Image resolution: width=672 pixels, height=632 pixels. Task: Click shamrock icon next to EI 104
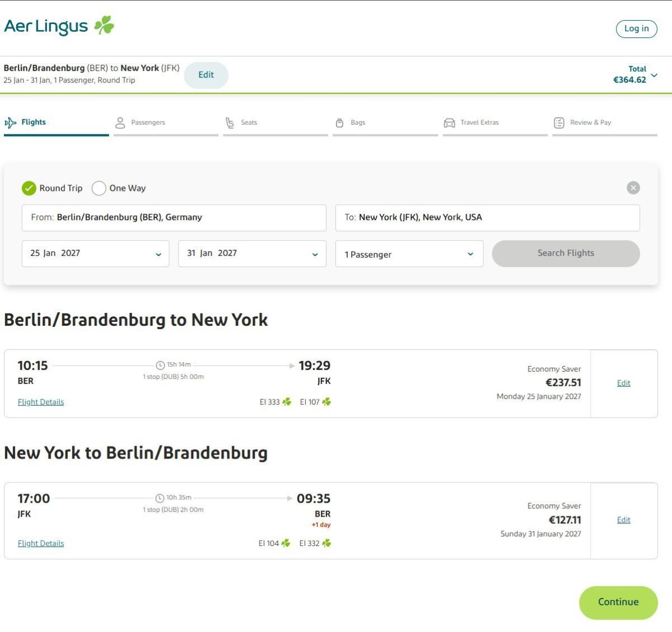click(x=286, y=543)
